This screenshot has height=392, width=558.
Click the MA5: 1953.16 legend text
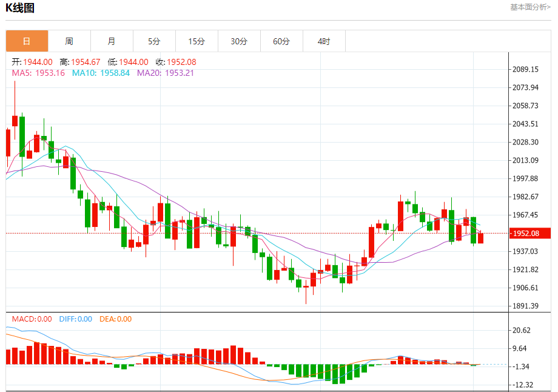38,73
